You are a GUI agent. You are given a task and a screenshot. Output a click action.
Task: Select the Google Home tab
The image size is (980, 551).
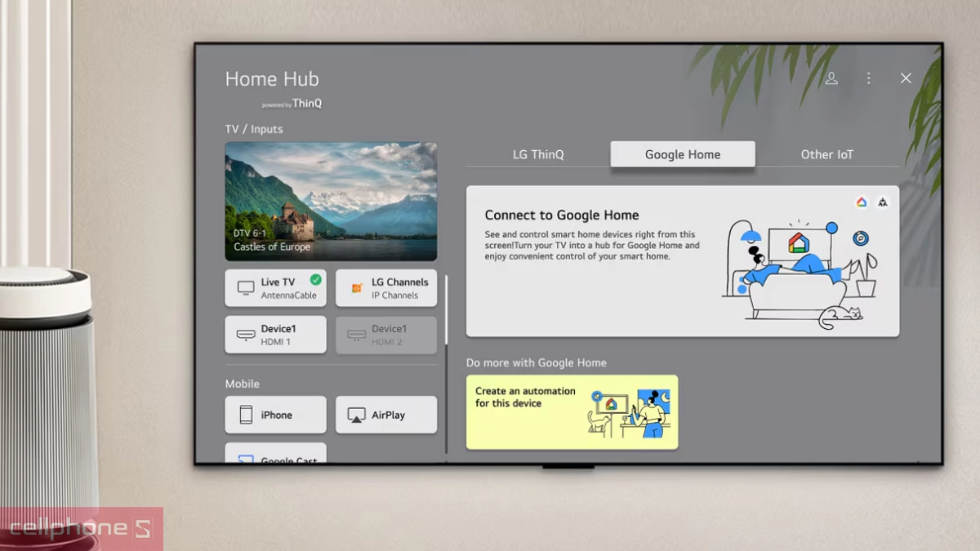coord(682,154)
